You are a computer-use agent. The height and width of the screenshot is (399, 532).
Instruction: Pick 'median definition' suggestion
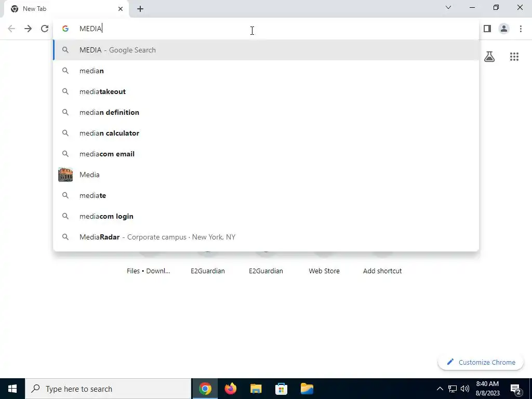(x=266, y=112)
